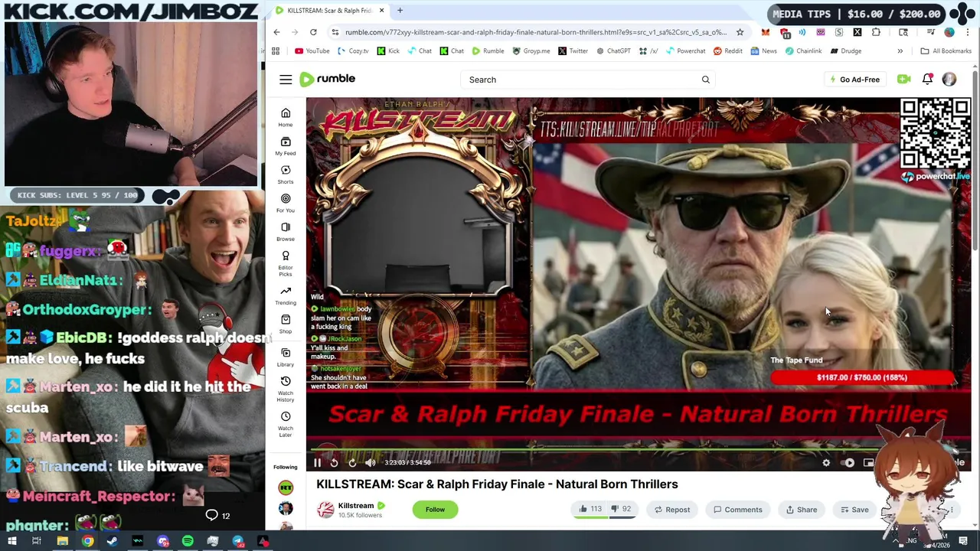Go back in the browser

click(276, 32)
